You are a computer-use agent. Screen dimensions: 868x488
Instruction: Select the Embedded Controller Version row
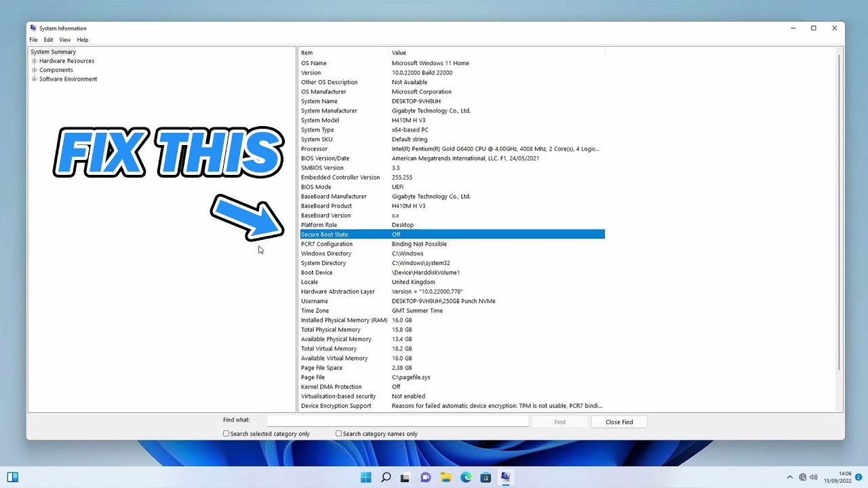pyautogui.click(x=452, y=178)
